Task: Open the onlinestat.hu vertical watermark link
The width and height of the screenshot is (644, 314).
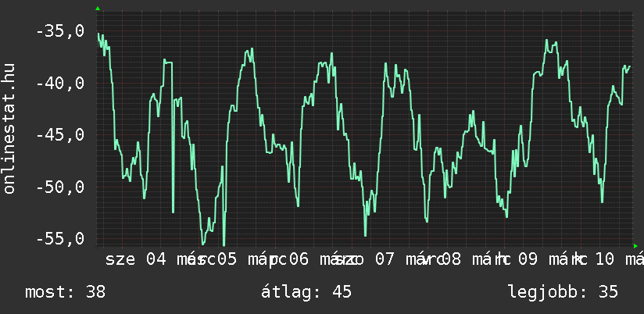Action: point(10,129)
